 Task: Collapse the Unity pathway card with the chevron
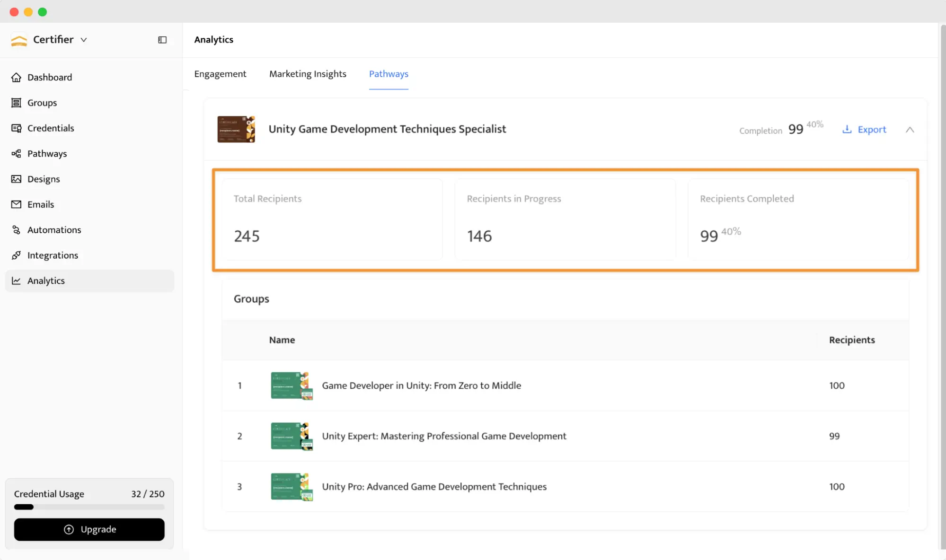point(910,129)
